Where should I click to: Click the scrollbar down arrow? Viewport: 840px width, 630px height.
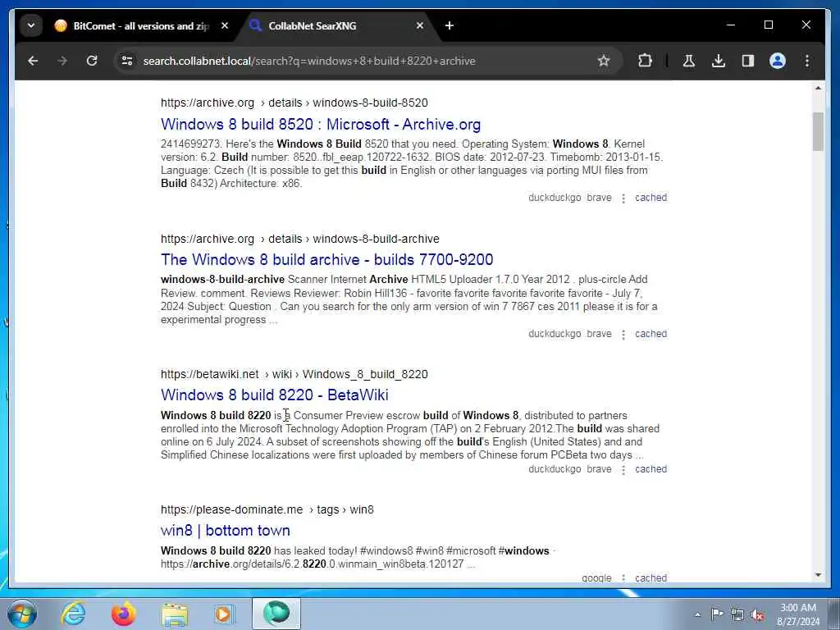tap(818, 575)
